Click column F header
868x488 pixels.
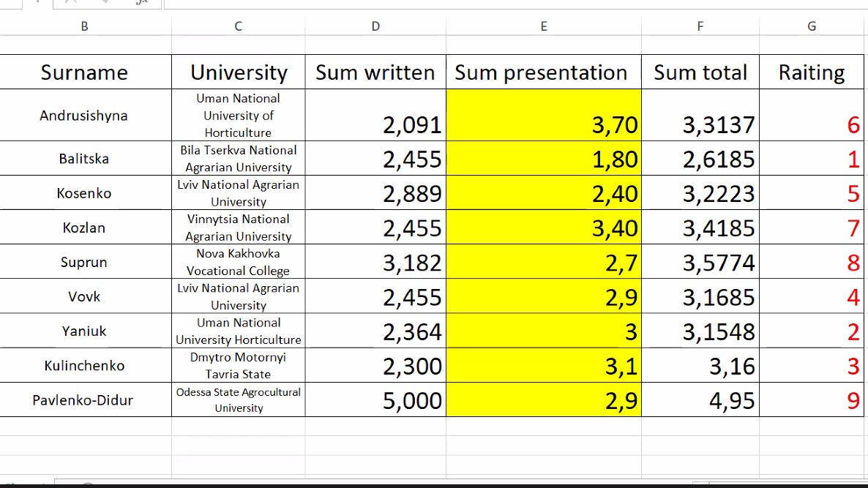700,26
